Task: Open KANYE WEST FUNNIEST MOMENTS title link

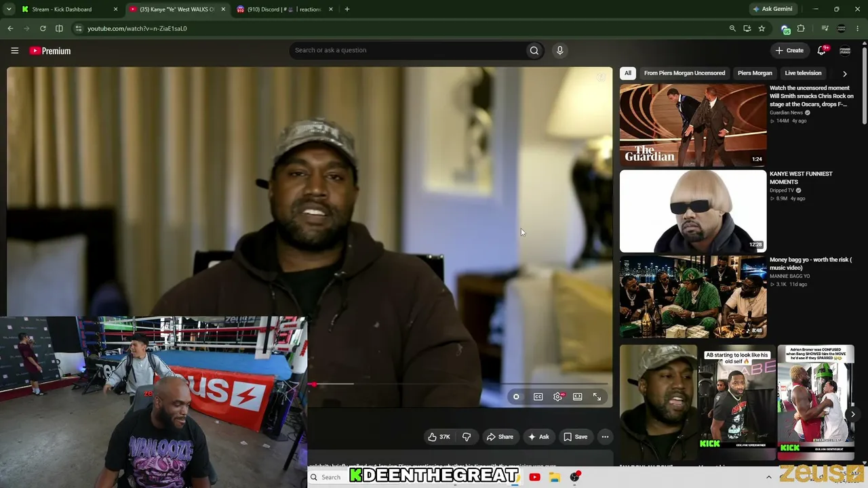Action: [x=801, y=178]
